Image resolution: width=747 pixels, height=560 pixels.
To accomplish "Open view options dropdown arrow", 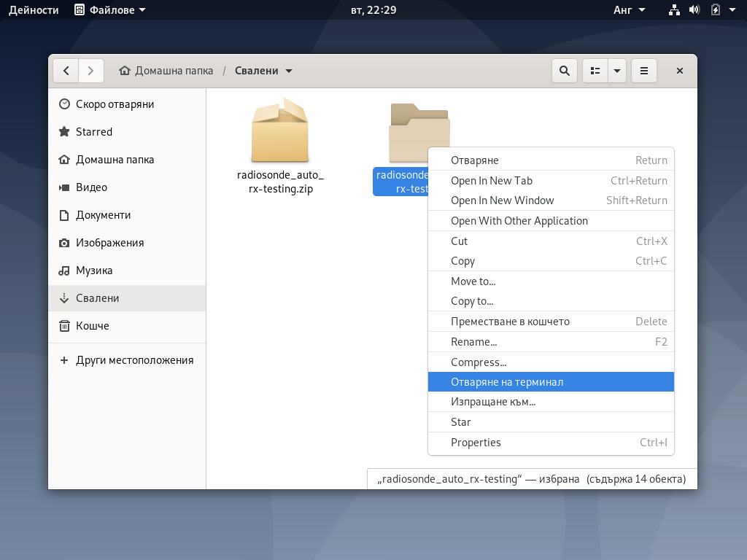I will coord(617,71).
